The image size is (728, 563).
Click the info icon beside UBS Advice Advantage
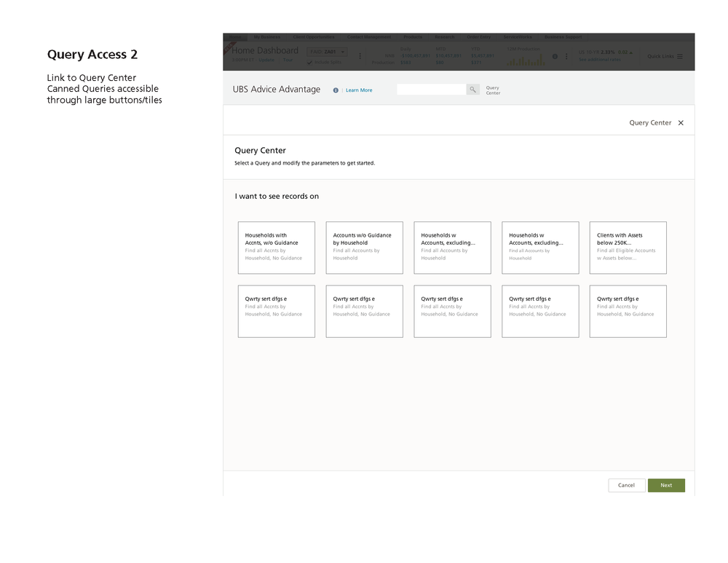(x=336, y=90)
